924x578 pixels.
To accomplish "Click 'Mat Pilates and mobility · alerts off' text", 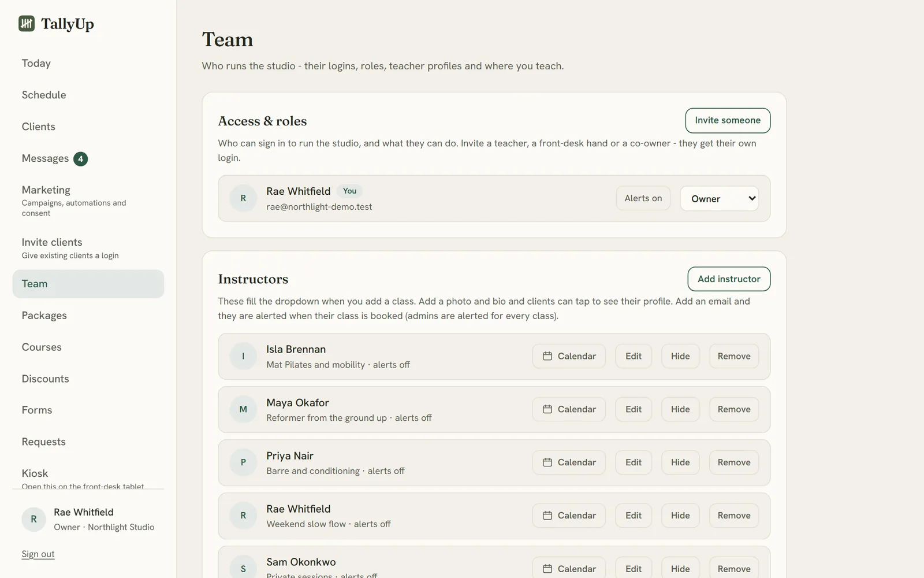I will tap(338, 365).
